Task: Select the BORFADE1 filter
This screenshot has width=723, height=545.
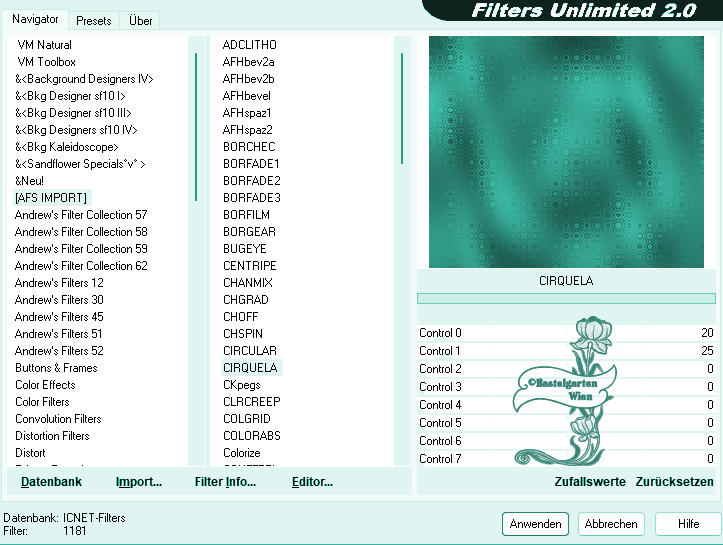Action: [251, 164]
